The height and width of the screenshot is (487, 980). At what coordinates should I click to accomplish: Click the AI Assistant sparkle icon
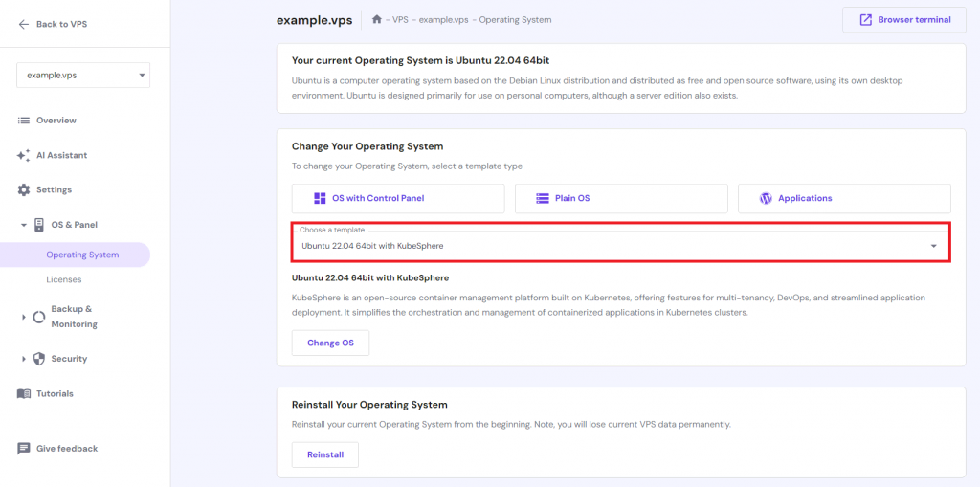coord(24,155)
